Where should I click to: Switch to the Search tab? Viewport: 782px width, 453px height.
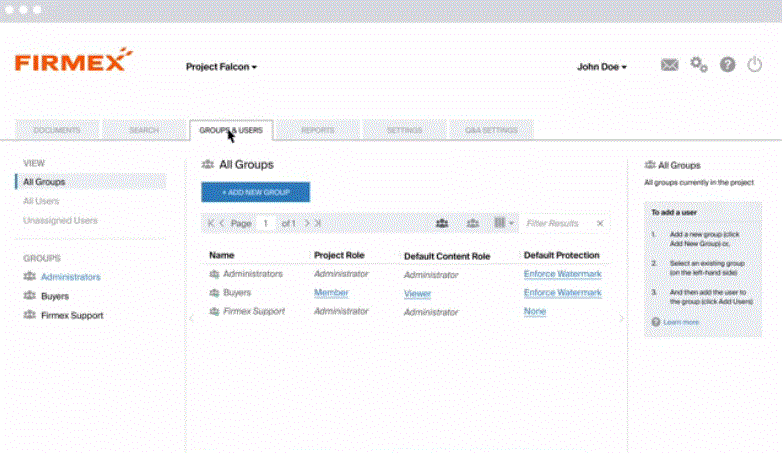pyautogui.click(x=144, y=130)
